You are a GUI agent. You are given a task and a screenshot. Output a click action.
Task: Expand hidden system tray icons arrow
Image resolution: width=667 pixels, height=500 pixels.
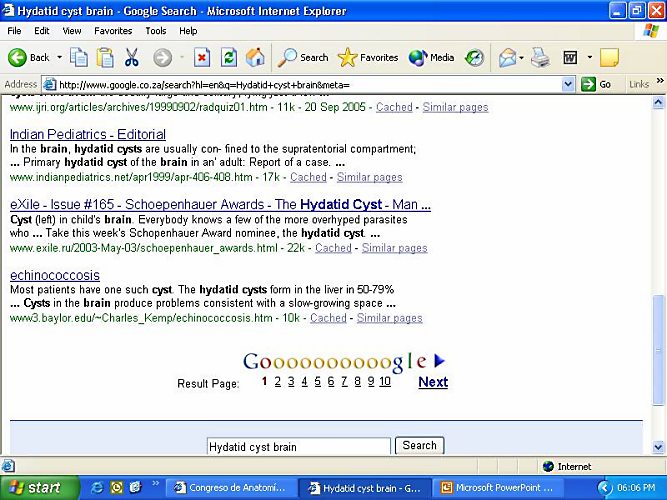[604, 488]
